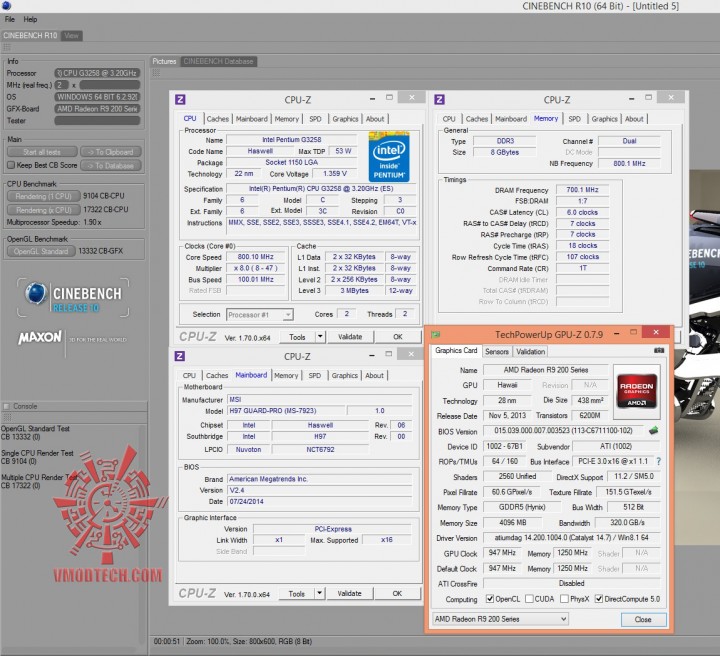
Task: Toggle the OpenCL computing checkbox
Action: click(x=489, y=599)
